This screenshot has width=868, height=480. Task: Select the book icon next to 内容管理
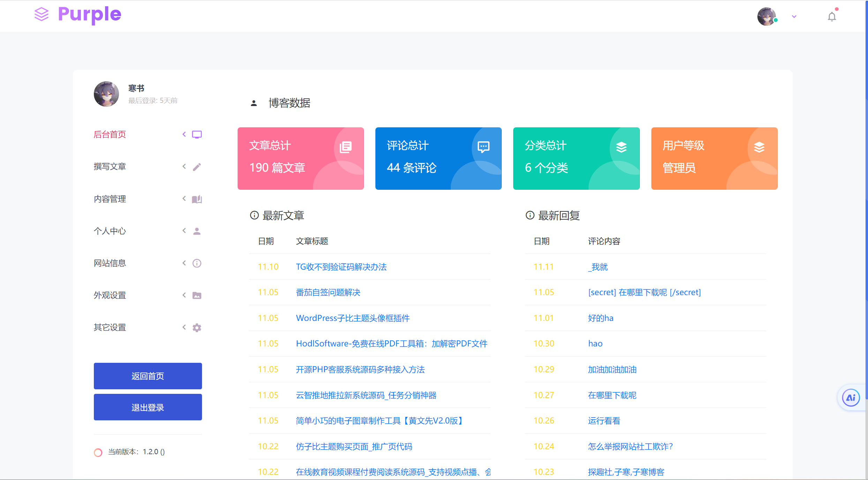coord(197,199)
